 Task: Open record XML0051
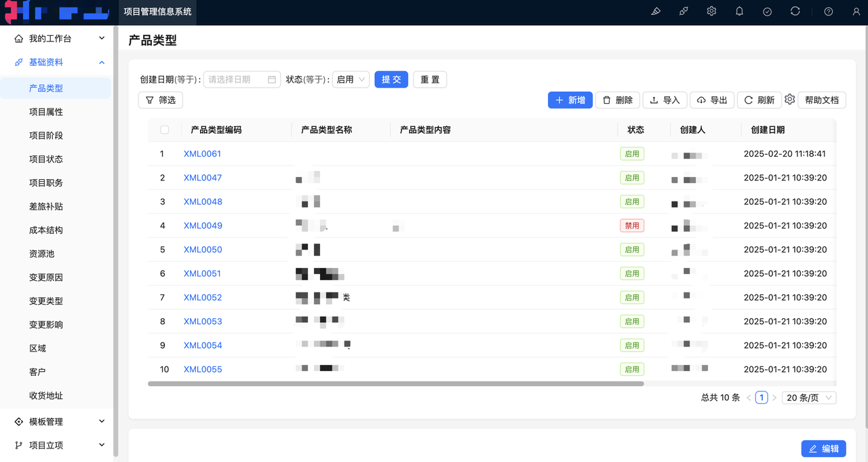point(203,273)
